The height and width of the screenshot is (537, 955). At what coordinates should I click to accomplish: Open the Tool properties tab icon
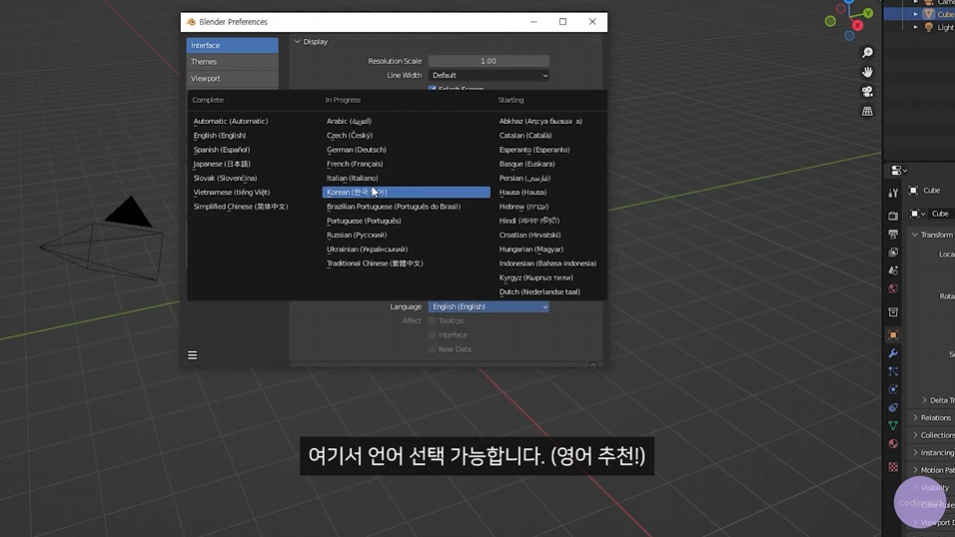tap(893, 193)
